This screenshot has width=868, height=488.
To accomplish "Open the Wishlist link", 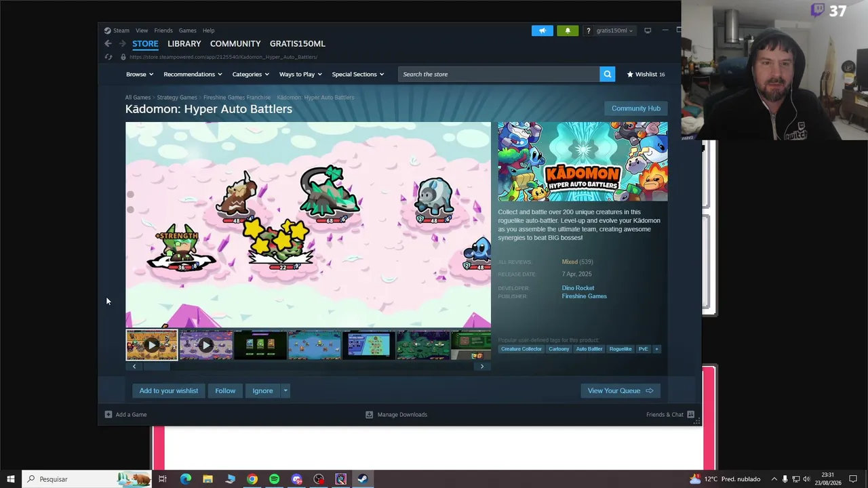I will [x=646, y=75].
